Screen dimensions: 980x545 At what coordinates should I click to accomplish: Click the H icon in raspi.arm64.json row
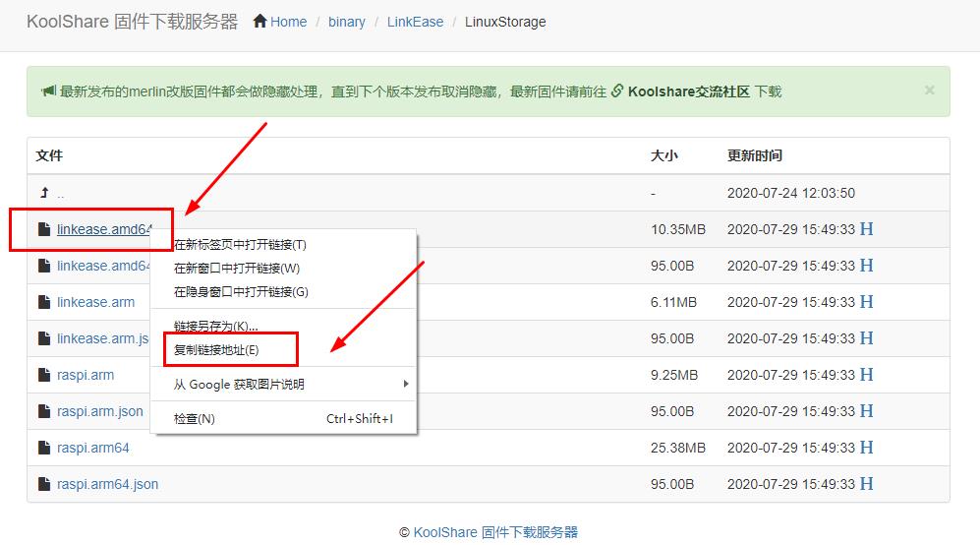click(866, 482)
